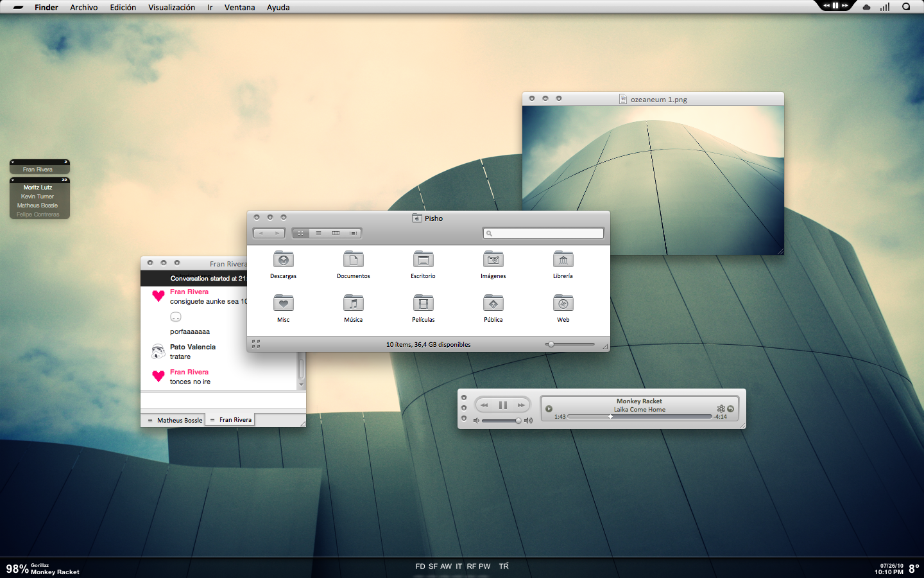Viewport: 924px width, 578px height.
Task: Click the Finder search field
Action: (543, 233)
